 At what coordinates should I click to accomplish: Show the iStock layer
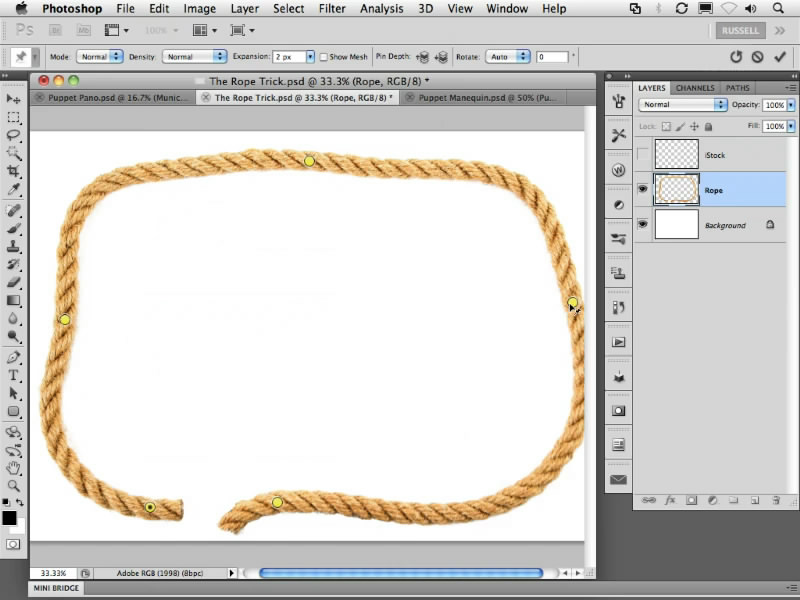pyautogui.click(x=643, y=155)
